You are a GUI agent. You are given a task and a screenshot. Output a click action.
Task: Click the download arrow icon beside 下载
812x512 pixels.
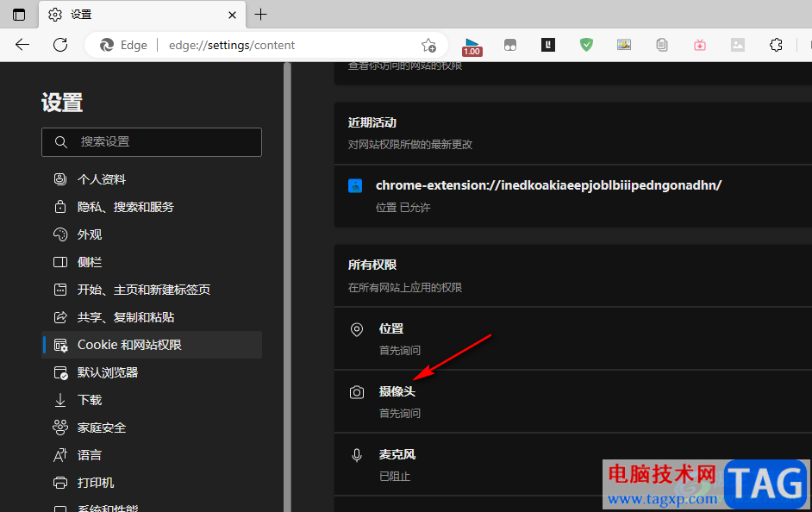60,400
